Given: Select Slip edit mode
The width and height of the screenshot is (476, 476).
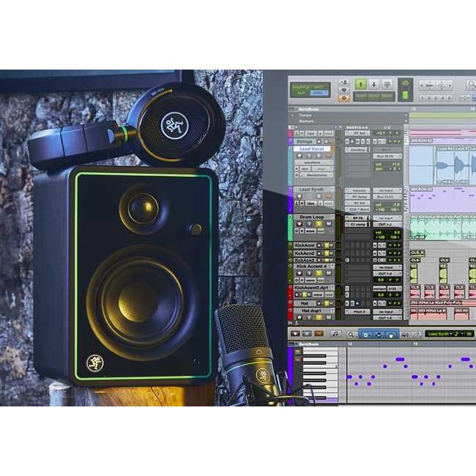Looking at the screenshot, I should [300, 93].
